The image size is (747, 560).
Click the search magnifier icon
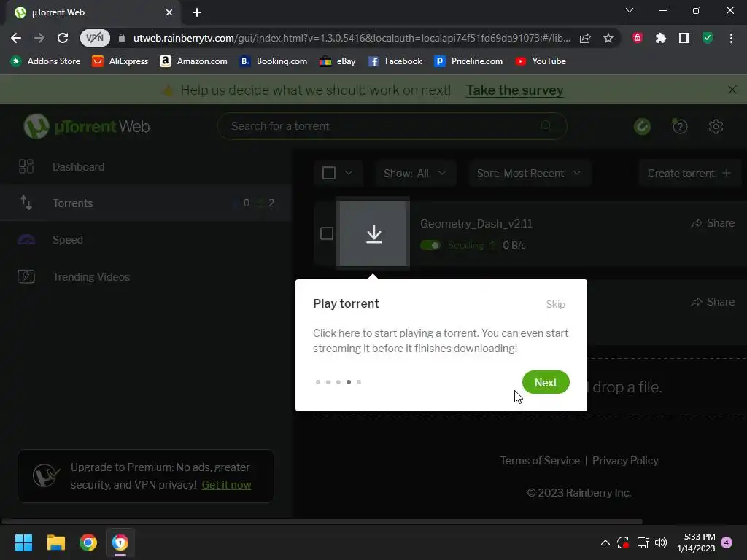point(546,125)
